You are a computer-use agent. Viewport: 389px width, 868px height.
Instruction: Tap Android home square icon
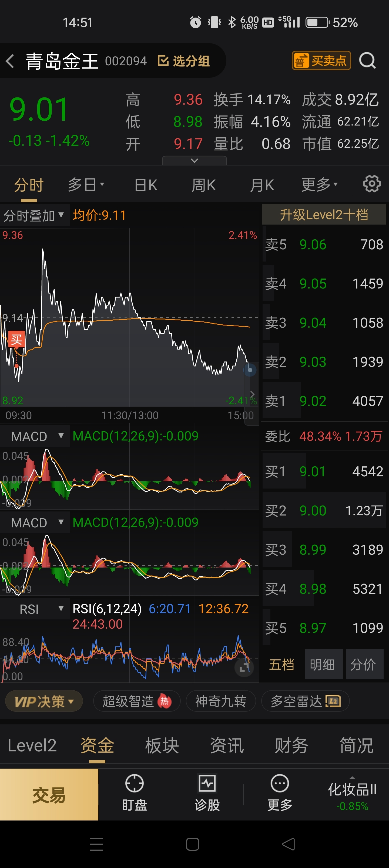[x=193, y=844]
